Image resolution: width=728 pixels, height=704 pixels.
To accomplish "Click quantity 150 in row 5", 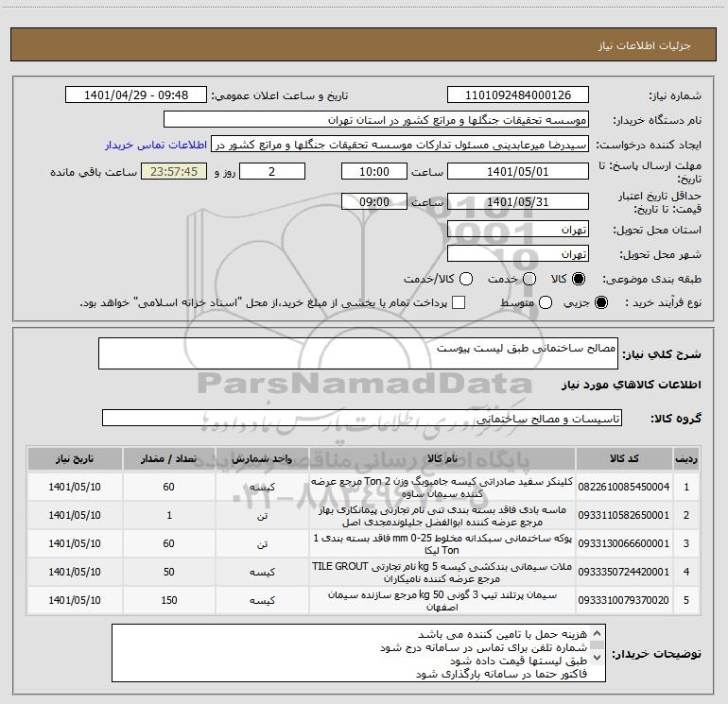I will [x=169, y=600].
